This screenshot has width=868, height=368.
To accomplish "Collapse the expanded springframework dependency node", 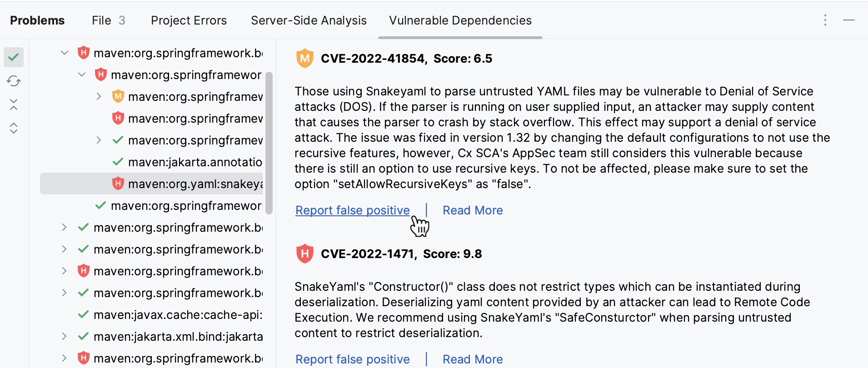I will (82, 75).
